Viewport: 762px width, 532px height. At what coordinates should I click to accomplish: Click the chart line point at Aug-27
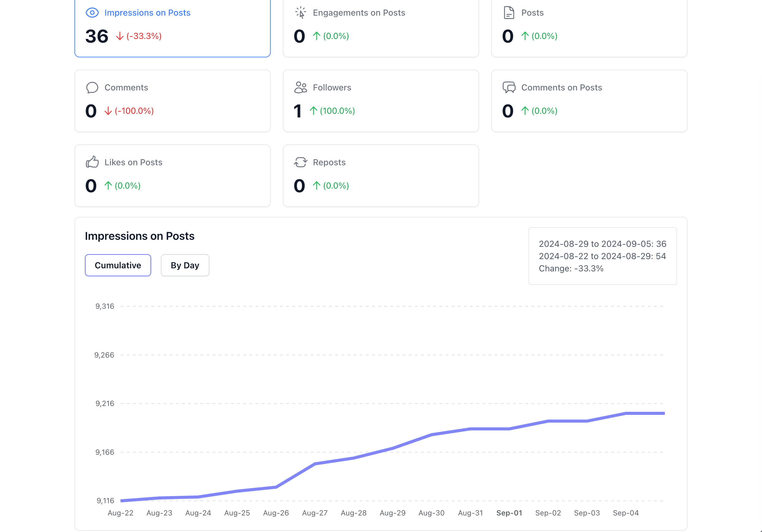click(x=314, y=464)
